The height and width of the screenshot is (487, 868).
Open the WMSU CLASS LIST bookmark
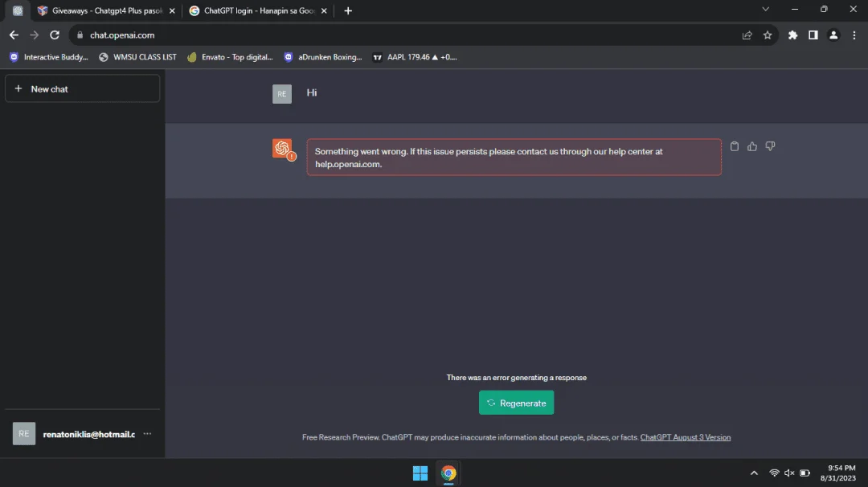tap(138, 57)
